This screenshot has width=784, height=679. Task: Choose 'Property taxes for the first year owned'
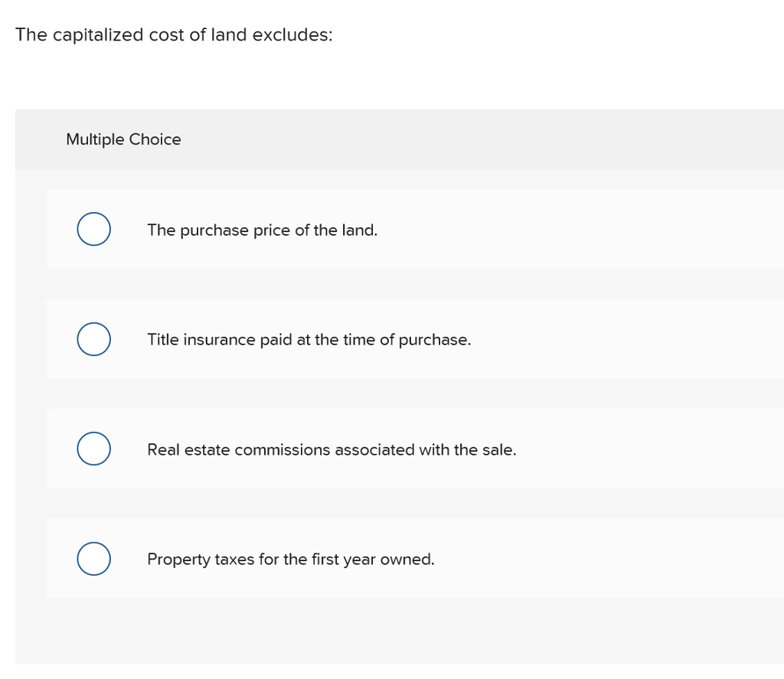click(x=291, y=559)
